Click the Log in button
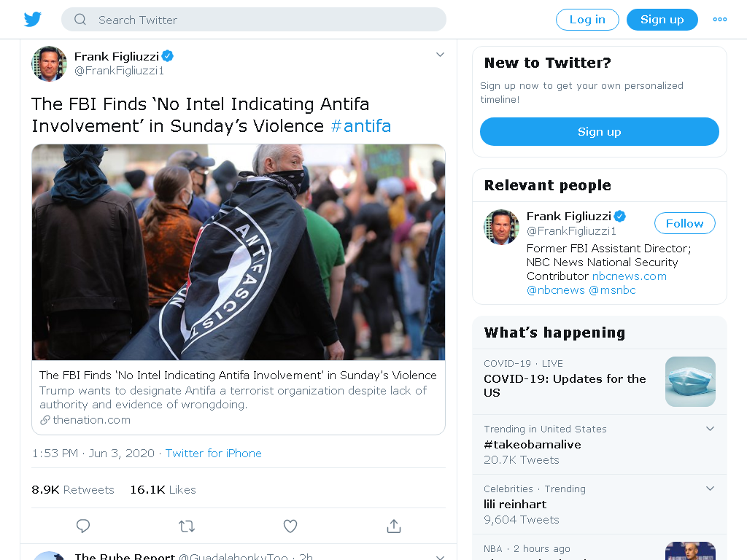Screen dimensions: 747x560 [x=587, y=20]
